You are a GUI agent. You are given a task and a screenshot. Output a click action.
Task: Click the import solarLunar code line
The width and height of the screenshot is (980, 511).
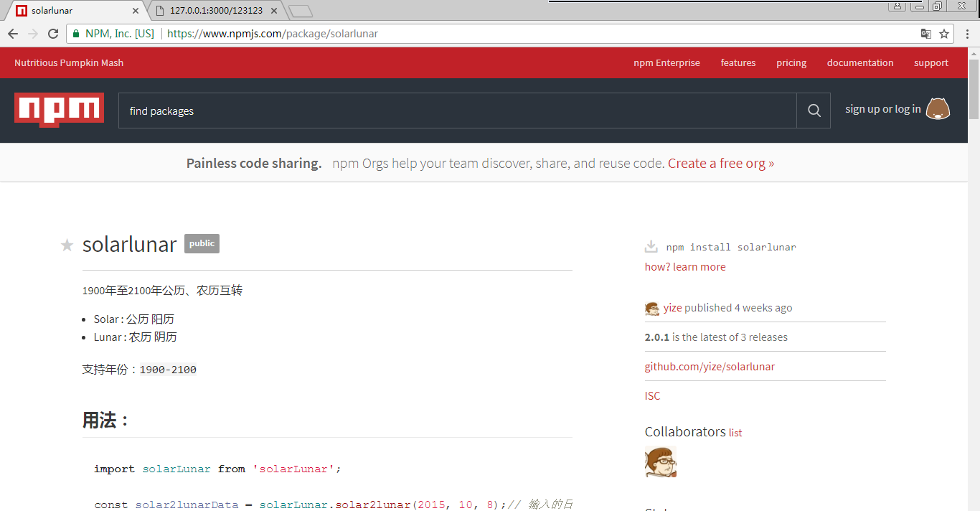217,469
